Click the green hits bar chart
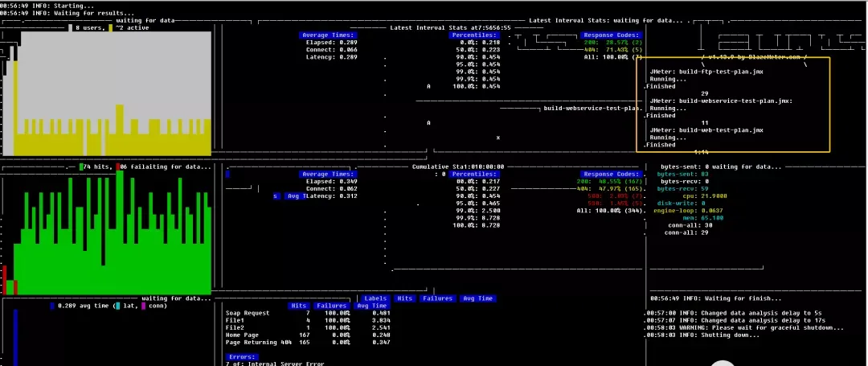 108,232
